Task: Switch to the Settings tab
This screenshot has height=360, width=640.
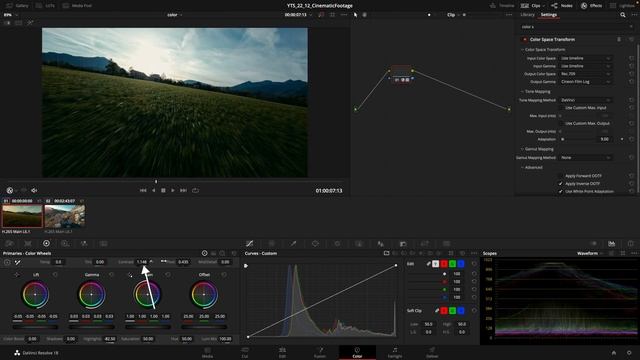Action: coord(549,15)
